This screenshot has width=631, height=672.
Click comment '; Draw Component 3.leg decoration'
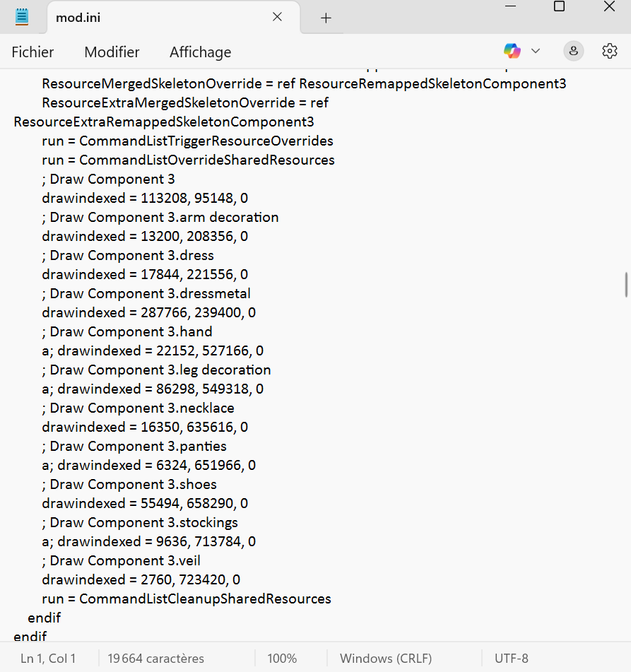pyautogui.click(x=156, y=370)
